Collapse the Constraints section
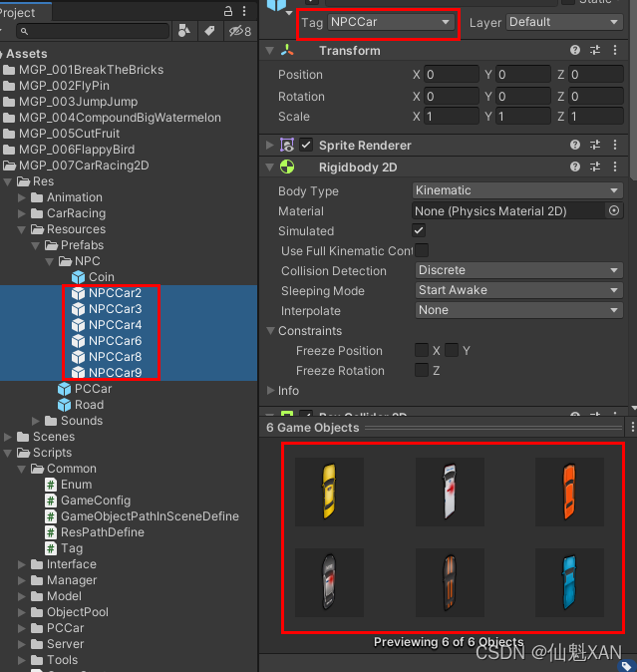The image size is (637, 672). 270,330
